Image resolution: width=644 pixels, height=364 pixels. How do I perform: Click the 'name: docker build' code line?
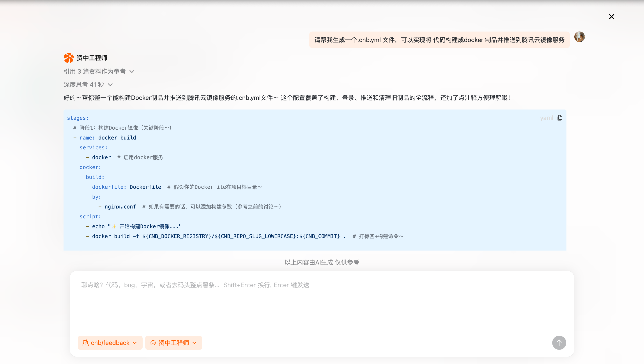pos(105,138)
